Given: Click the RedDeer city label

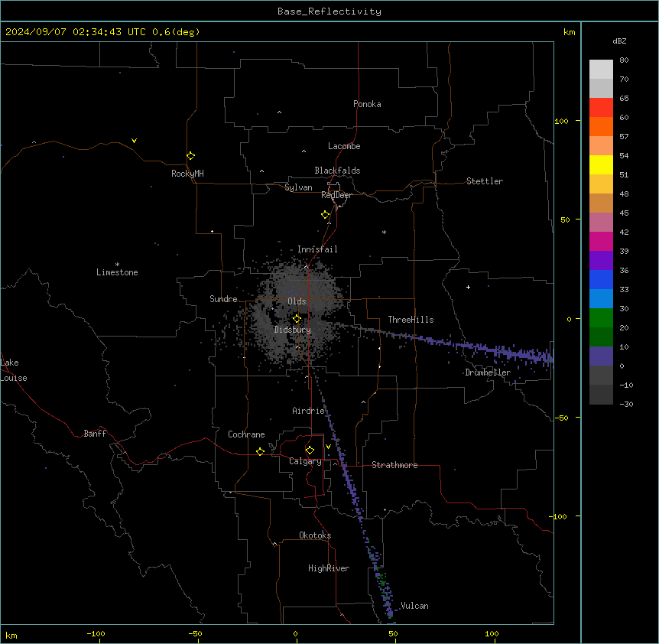Looking at the screenshot, I should (336, 195).
